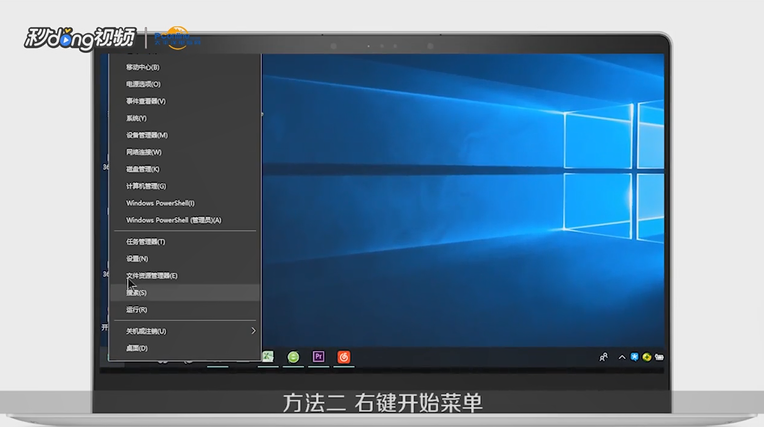Open 移动中心(B) from the context menu

point(185,67)
